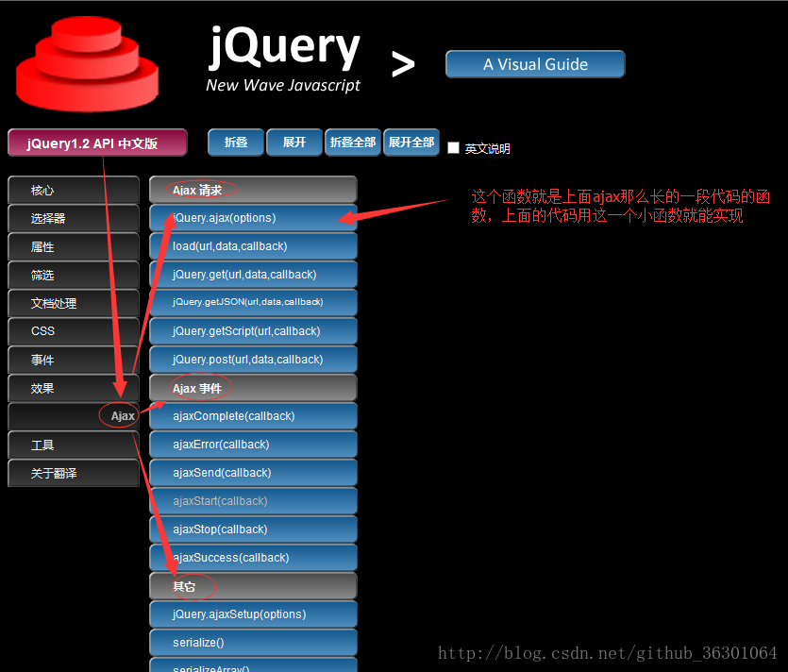Screen dimensions: 788x672
Task: Click the 展开 button
Action: point(294,143)
